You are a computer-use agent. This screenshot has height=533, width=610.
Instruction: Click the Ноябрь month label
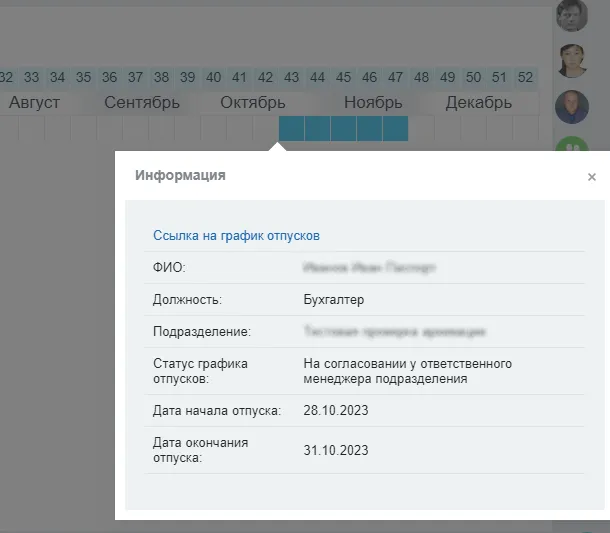click(x=373, y=102)
